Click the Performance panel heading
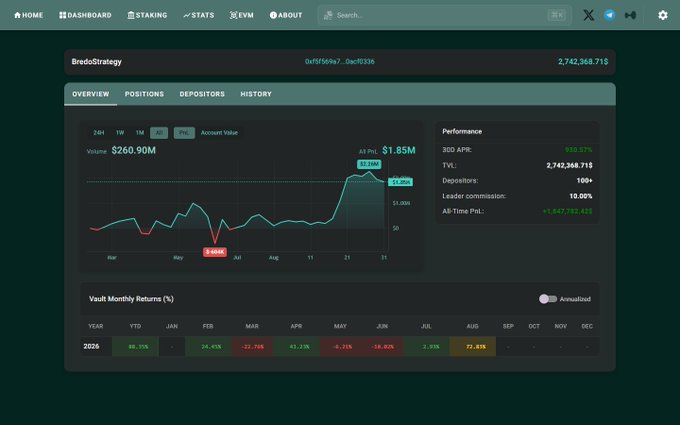680x425 pixels. pos(462,131)
